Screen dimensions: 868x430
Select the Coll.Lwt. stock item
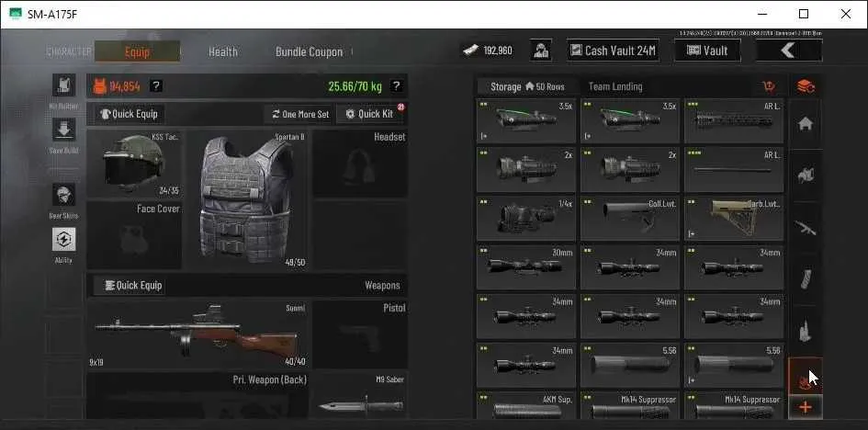coord(630,219)
